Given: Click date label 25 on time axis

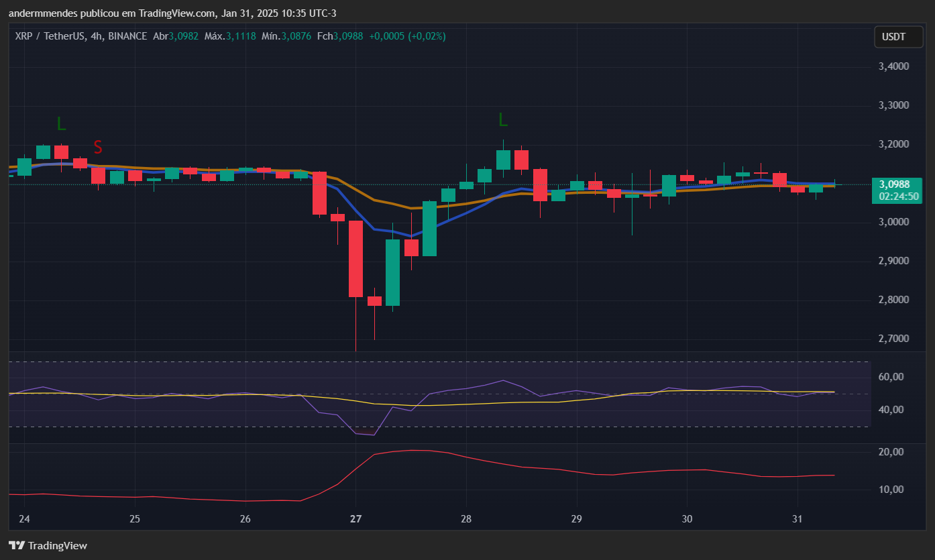Looking at the screenshot, I should pyautogui.click(x=135, y=519).
